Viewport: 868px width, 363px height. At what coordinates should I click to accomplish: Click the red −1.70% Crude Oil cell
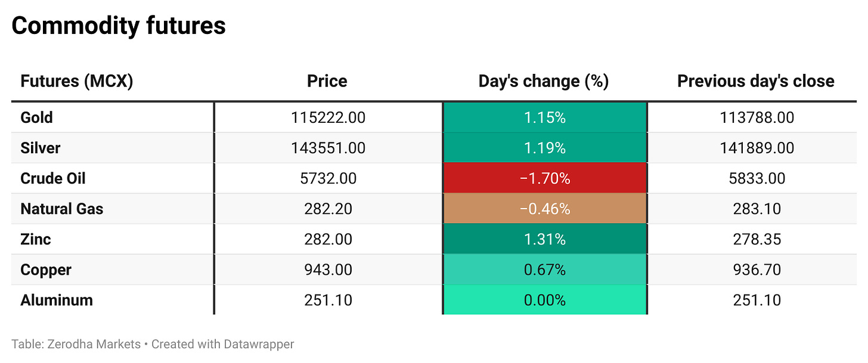pyautogui.click(x=544, y=178)
